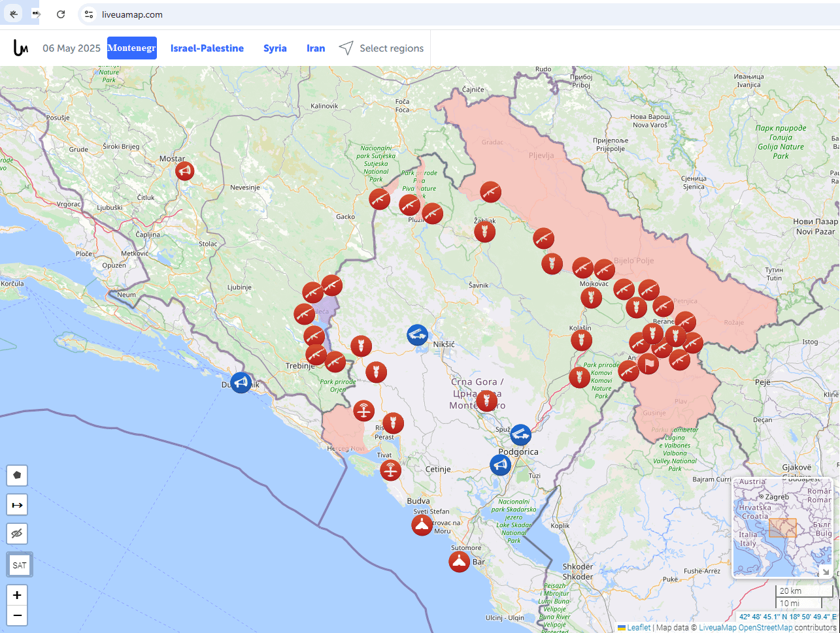
Task: Collapse the minimap using its corner arrow
Action: (825, 571)
